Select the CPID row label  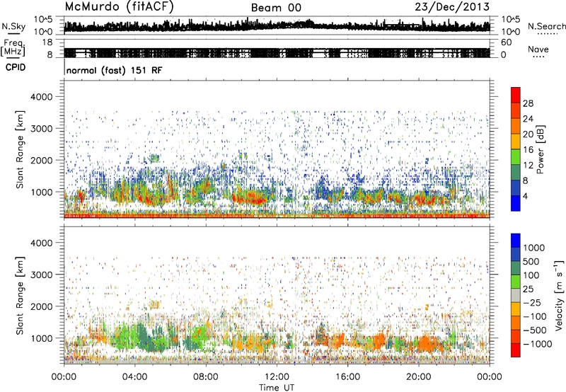point(16,67)
